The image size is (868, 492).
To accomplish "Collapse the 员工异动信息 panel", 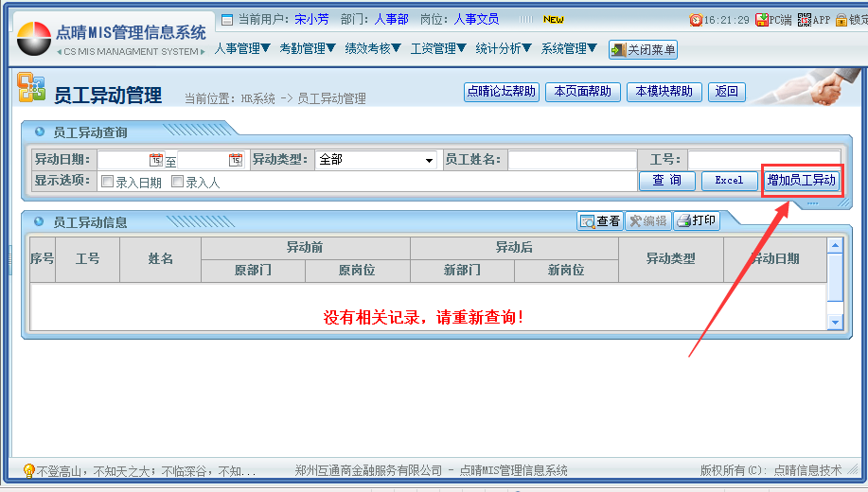I will coord(40,222).
